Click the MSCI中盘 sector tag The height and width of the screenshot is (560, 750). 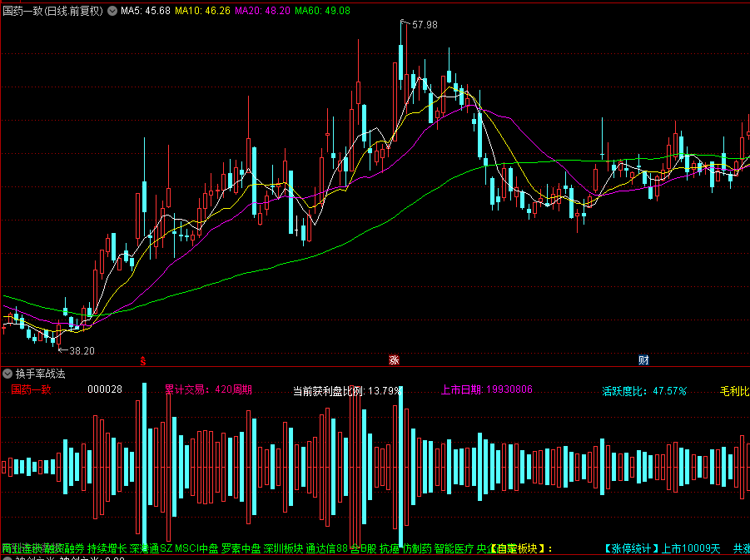point(196,548)
